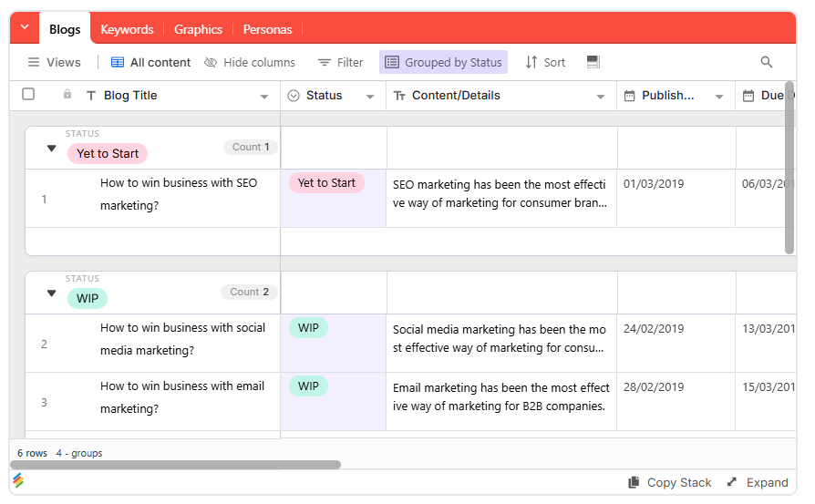
Task: Click row number 2
Action: pos(44,344)
